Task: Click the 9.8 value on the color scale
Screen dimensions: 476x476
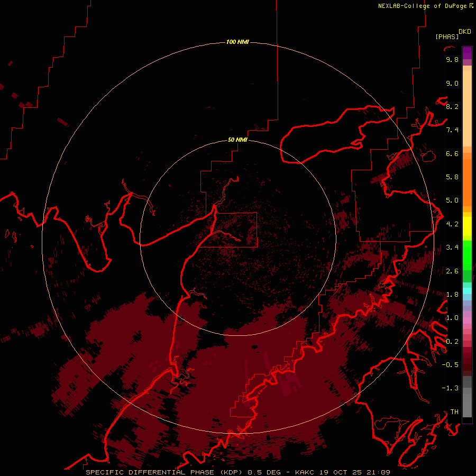Action: (x=452, y=59)
